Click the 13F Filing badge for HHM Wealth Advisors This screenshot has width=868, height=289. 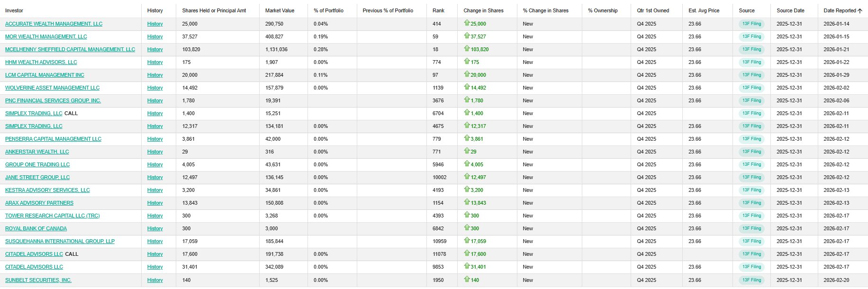(751, 62)
